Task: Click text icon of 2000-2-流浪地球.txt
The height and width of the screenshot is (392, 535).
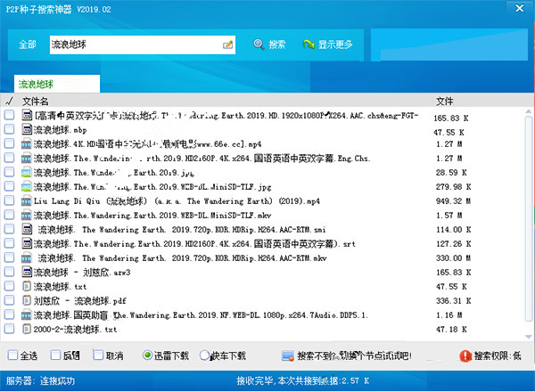Action: click(x=27, y=330)
